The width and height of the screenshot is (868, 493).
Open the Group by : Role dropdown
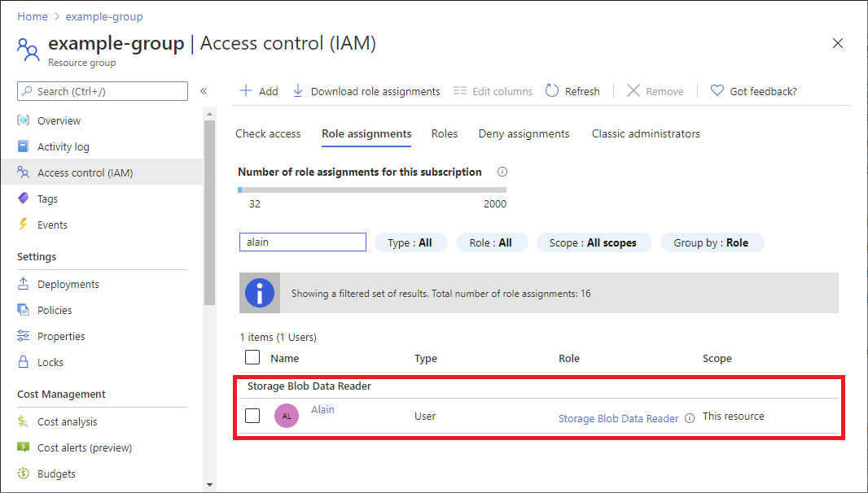point(712,242)
